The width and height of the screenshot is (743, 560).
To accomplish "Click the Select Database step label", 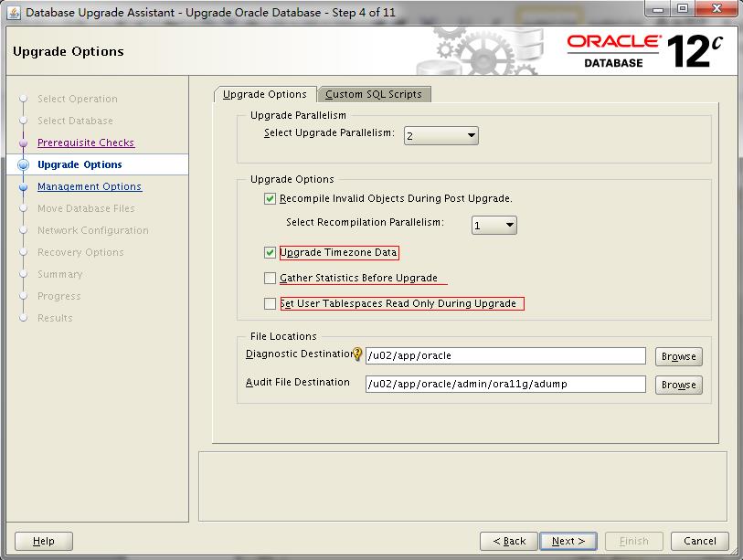I will (x=75, y=121).
